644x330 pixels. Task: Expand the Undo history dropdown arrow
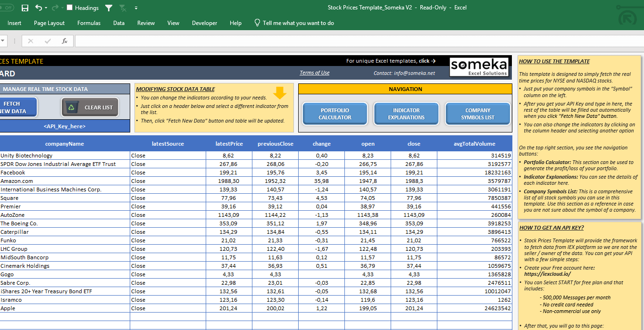pyautogui.click(x=46, y=8)
